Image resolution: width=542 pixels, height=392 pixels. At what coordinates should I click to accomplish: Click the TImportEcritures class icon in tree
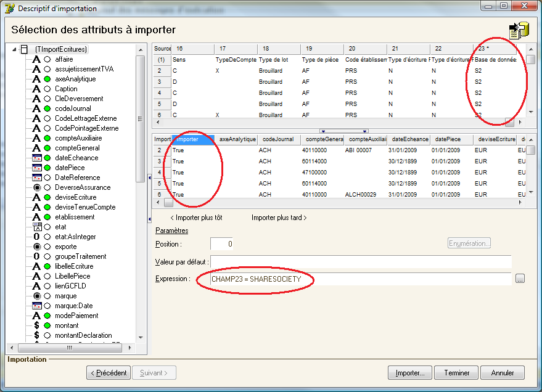tap(24, 49)
